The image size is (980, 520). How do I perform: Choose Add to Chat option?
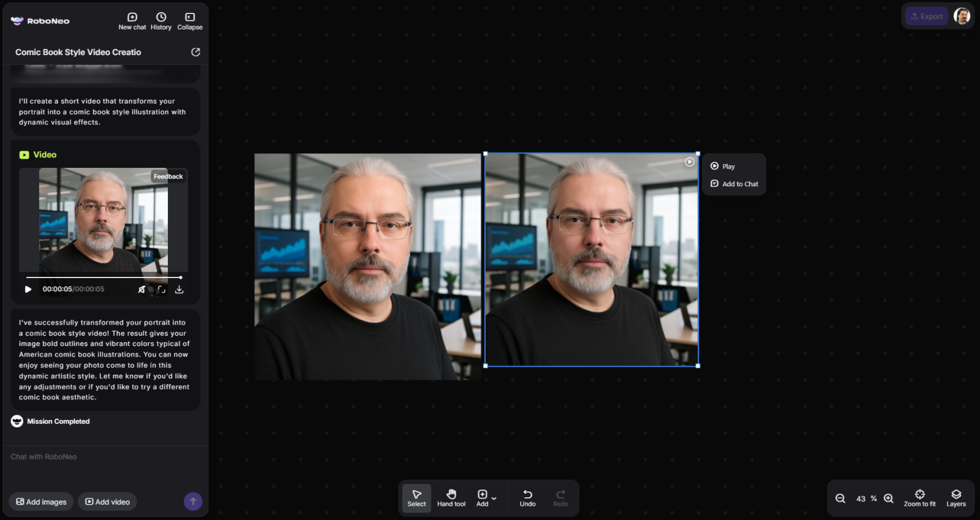[x=739, y=184]
